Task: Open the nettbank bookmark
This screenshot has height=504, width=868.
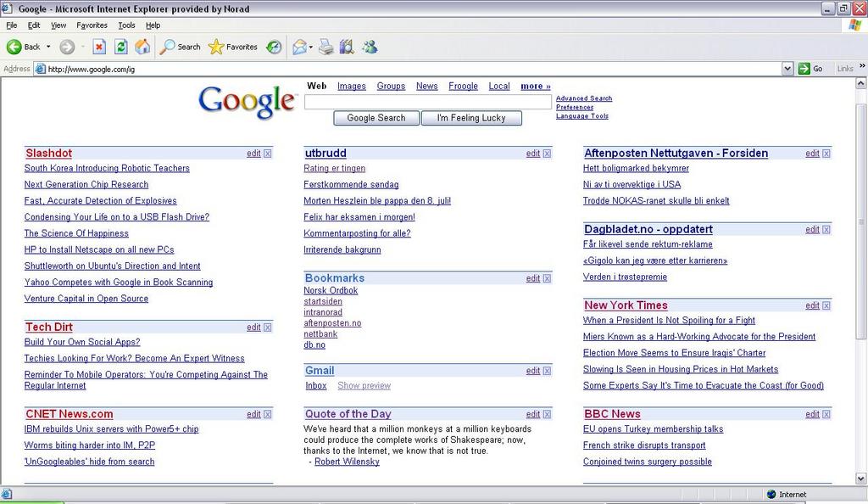Action: point(320,334)
